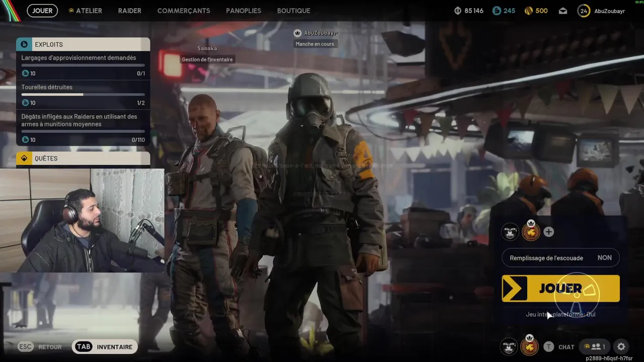
Task: Select the chicken squad leader avatar above JOUER
Action: click(531, 232)
